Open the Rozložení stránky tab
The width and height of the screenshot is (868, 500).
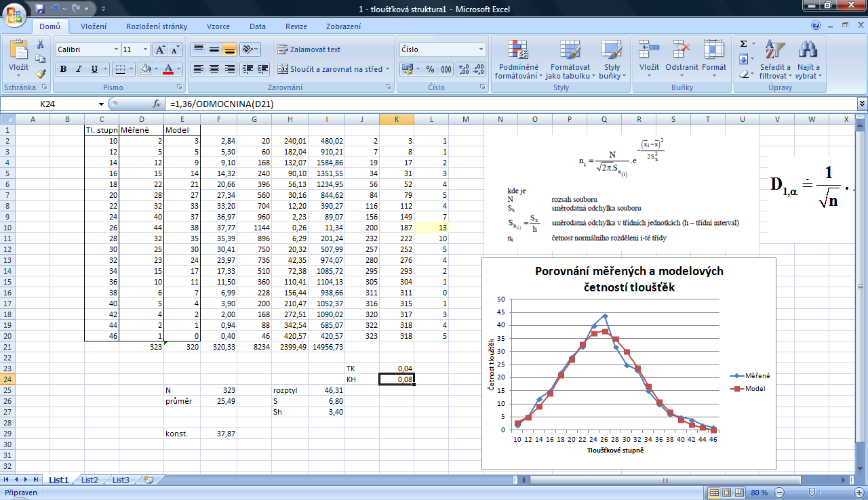[156, 26]
